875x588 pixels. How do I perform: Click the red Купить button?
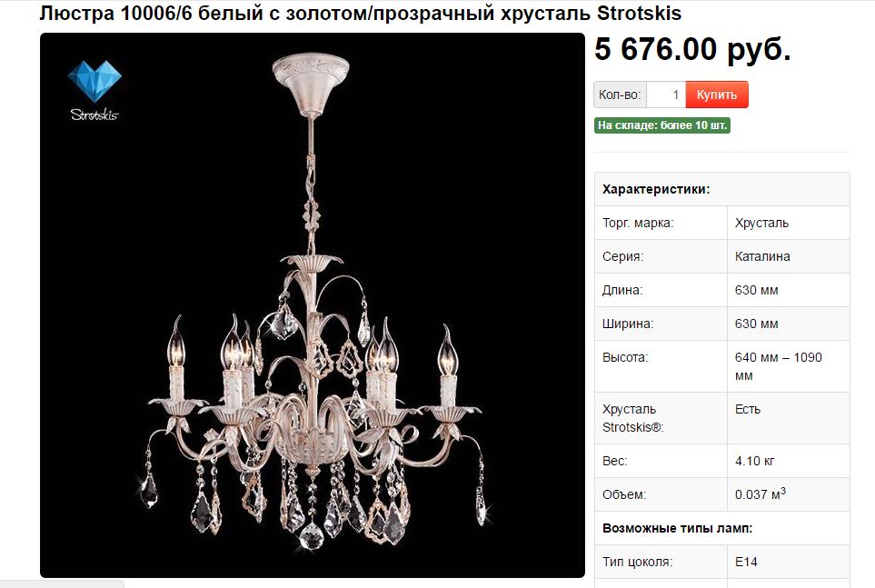pos(717,95)
